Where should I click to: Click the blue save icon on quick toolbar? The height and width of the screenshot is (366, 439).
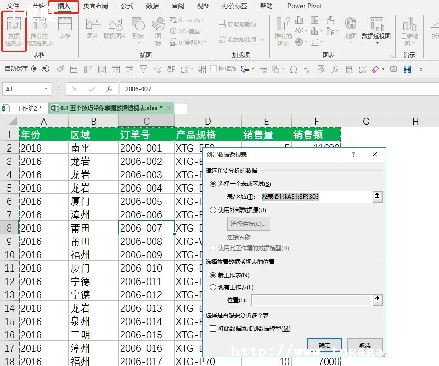click(407, 69)
